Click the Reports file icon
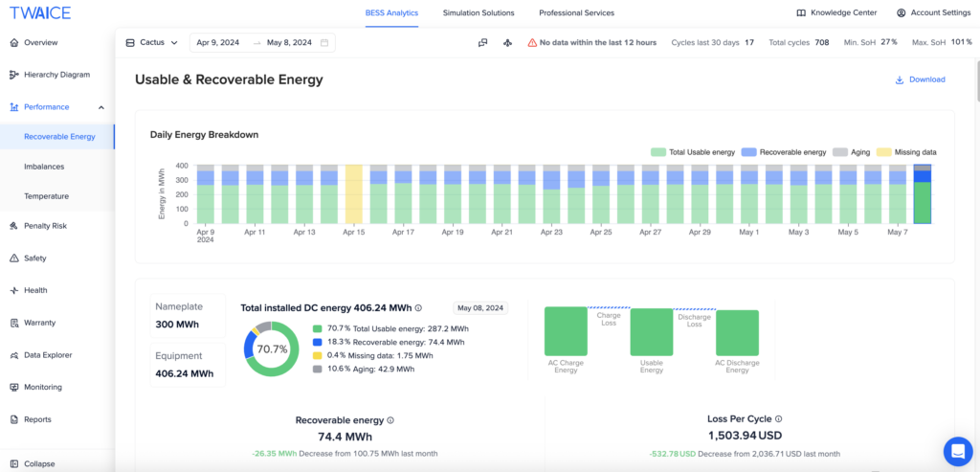The image size is (980, 472). point(14,419)
